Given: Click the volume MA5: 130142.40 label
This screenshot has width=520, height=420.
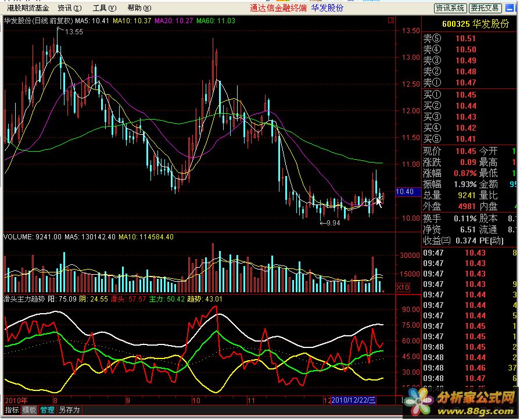Looking at the screenshot, I should [90, 237].
